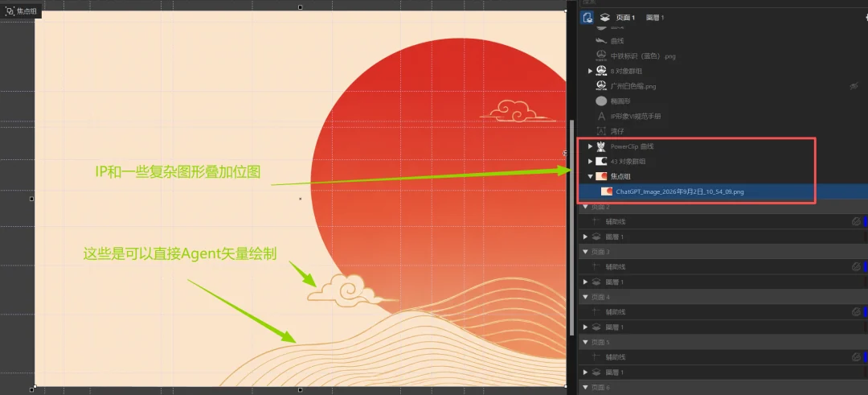This screenshot has width=868, height=395.
Task: Click the 焦点组 focus mode label at canvas corner
Action: (21, 10)
